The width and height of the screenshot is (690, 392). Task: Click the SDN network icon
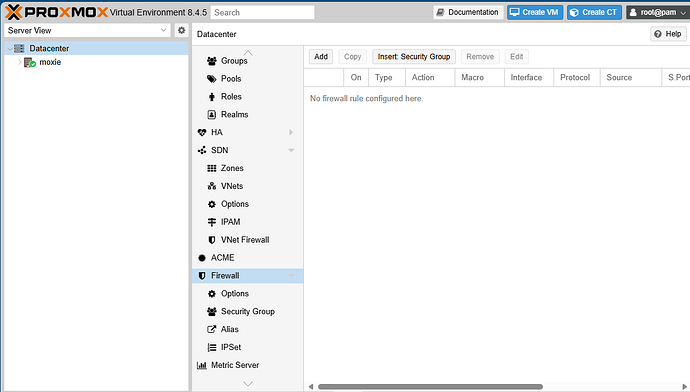tap(202, 150)
